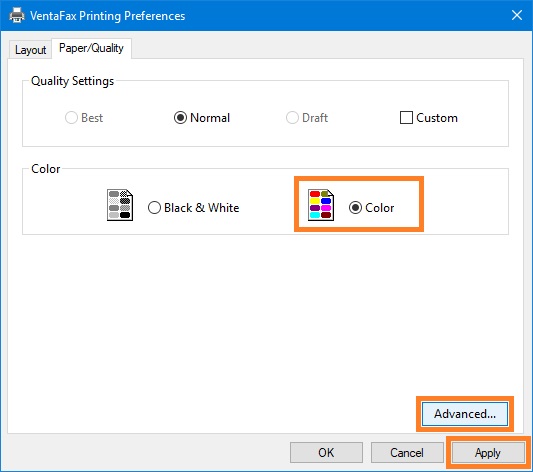This screenshot has height=472, width=533.
Task: Click the VentaFax Printing Preferences title text
Action: (107, 16)
